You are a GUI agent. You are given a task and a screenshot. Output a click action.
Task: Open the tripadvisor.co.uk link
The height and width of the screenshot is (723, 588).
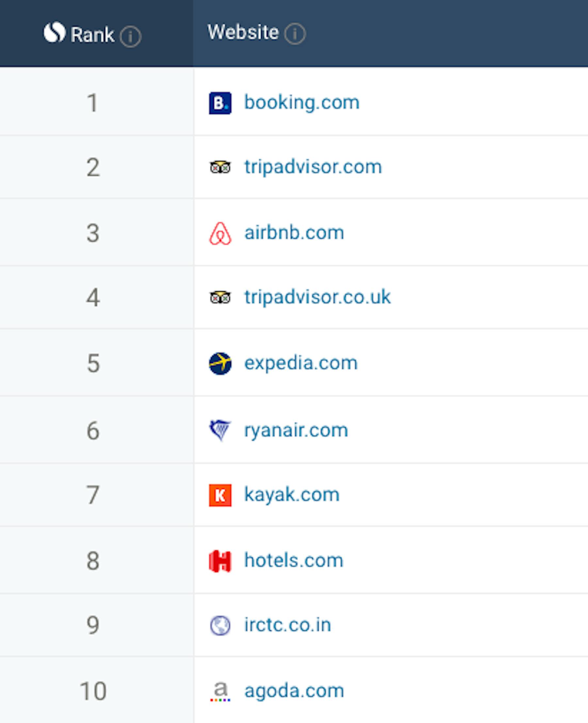pos(318,297)
